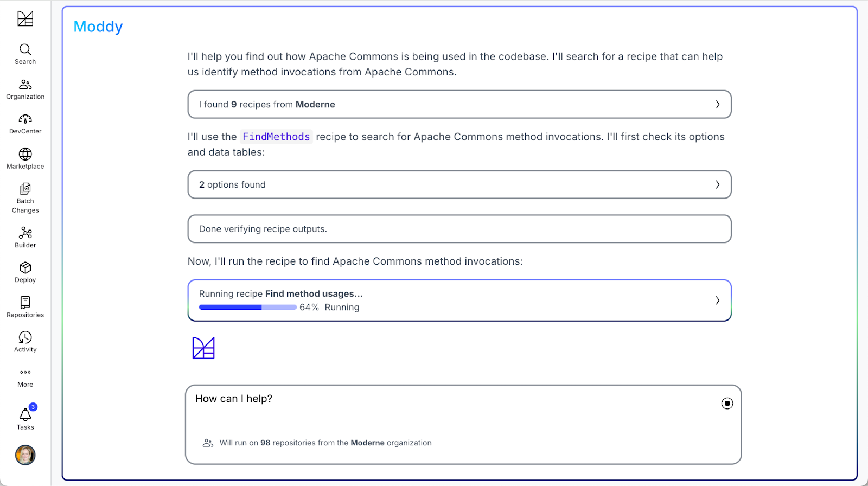Stop the running Moddy response

727,403
